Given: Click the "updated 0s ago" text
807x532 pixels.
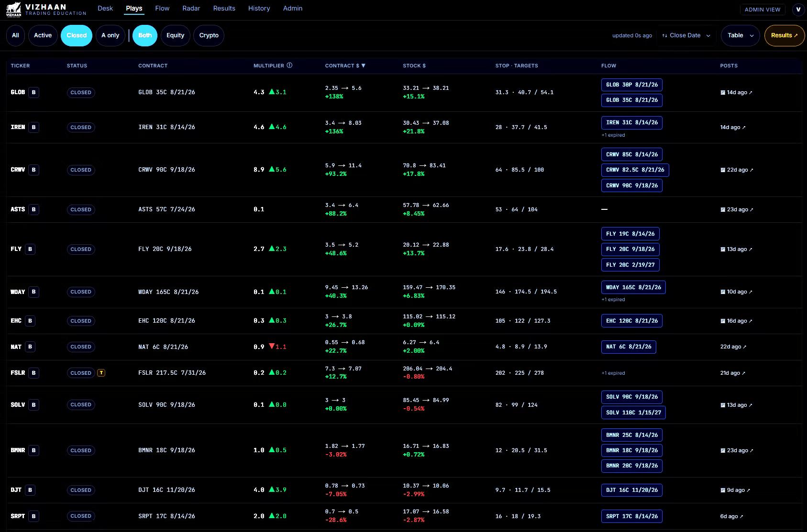Looking at the screenshot, I should click(x=632, y=35).
